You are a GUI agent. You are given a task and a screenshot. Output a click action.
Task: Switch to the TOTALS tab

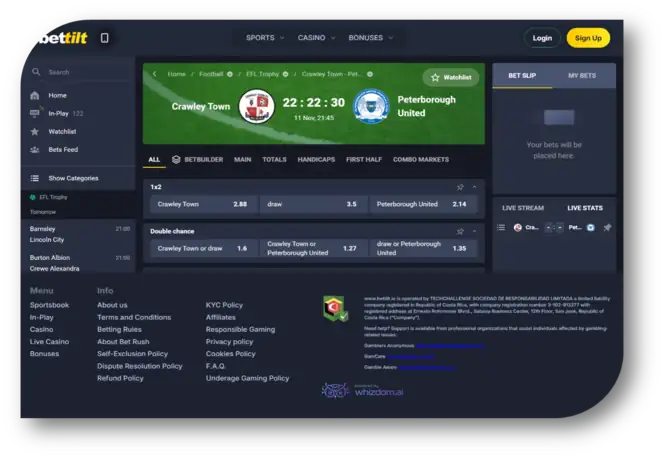(x=274, y=160)
